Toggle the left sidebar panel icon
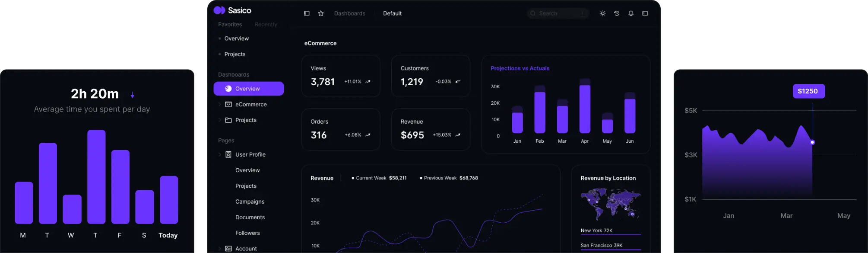 307,13
